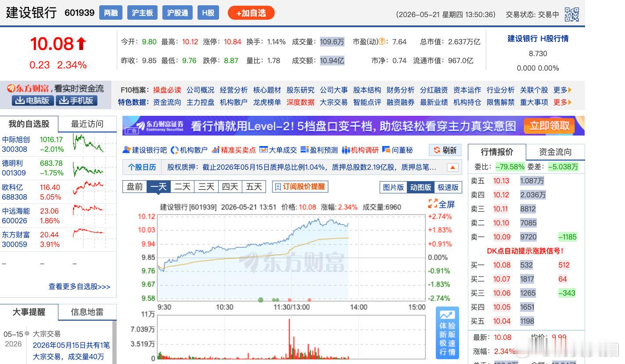625x364 pixels.
Task: Open 盈利预测 icon link
Action: tap(319, 150)
